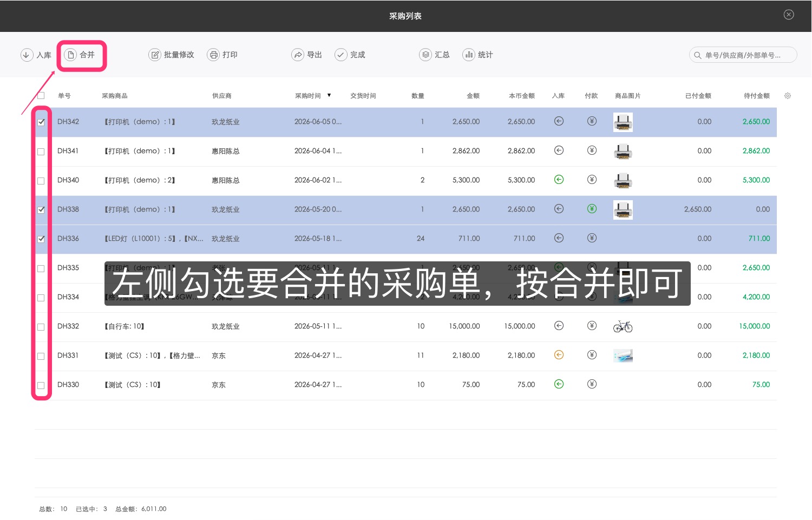The width and height of the screenshot is (812, 520).
Task: Click orange 入库 icon for DH331
Action: pos(559,355)
